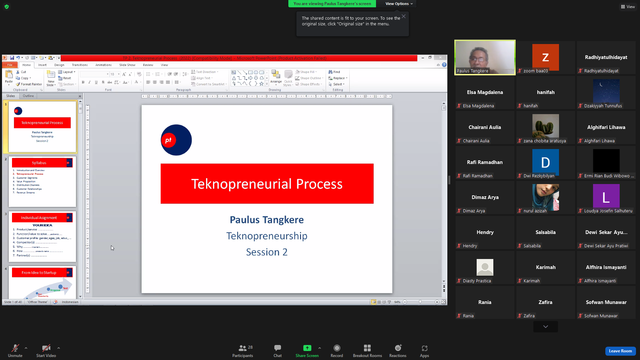The height and width of the screenshot is (360, 640).
Task: Click the Cut command
Action: pos(21,72)
